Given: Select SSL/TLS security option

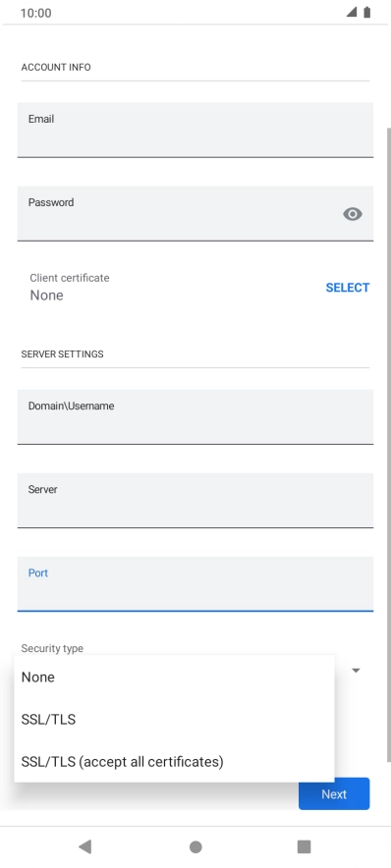Looking at the screenshot, I should coord(174,720).
